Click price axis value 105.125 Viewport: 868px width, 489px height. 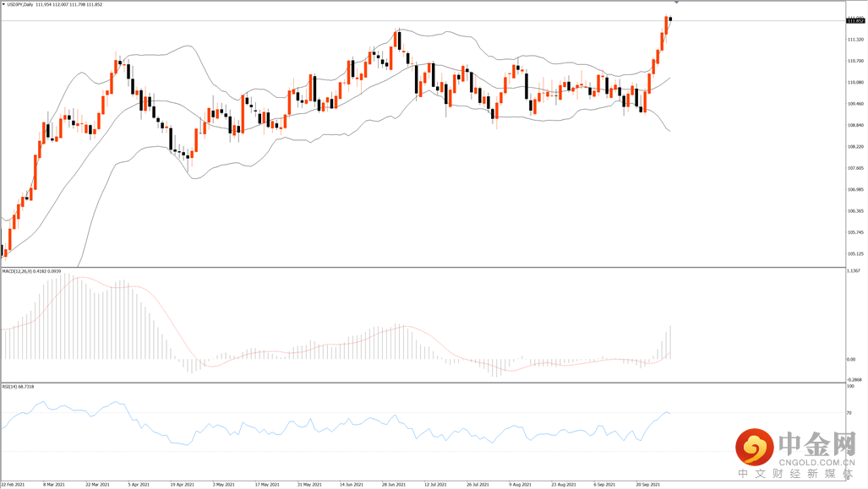coord(855,254)
